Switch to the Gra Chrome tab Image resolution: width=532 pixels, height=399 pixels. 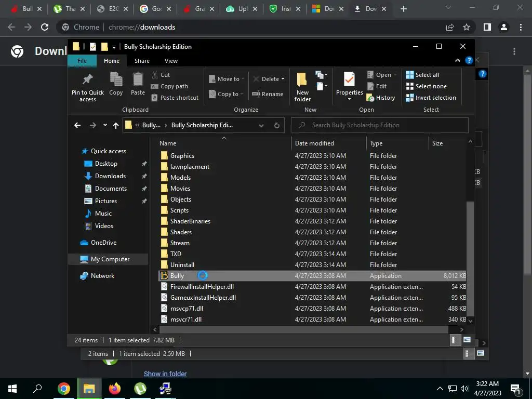pyautogui.click(x=198, y=9)
